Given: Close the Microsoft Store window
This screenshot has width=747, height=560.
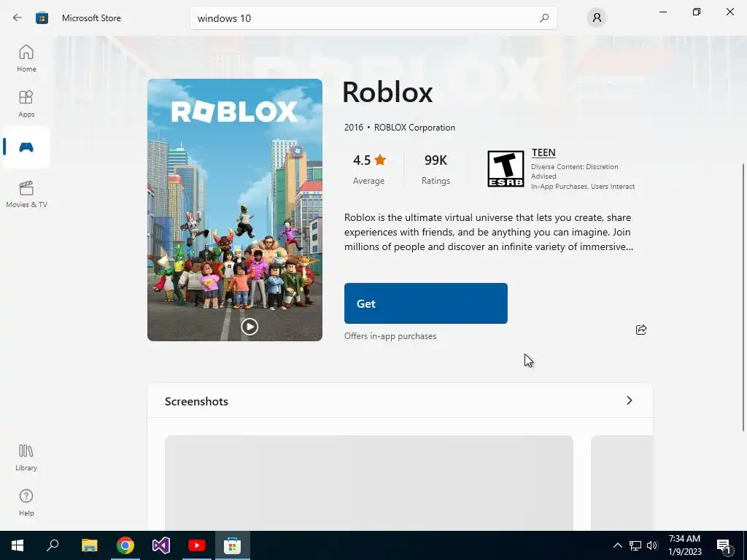Looking at the screenshot, I should [x=729, y=12].
